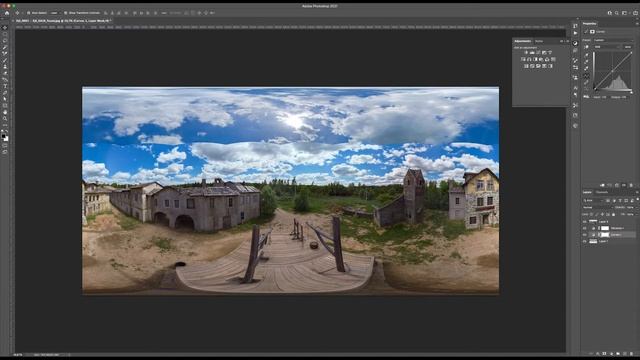The width and height of the screenshot is (640, 360).
Task: Open the Curves Preset dropdown
Action: (613, 40)
